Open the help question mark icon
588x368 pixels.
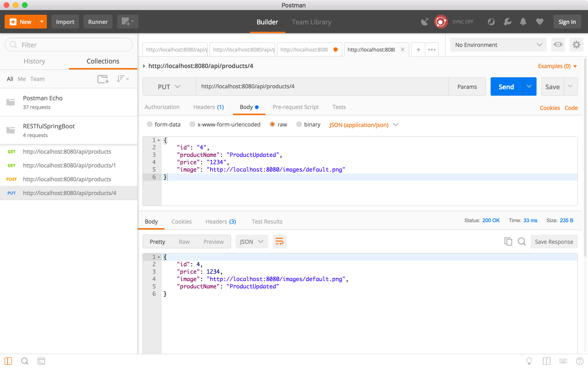580,361
